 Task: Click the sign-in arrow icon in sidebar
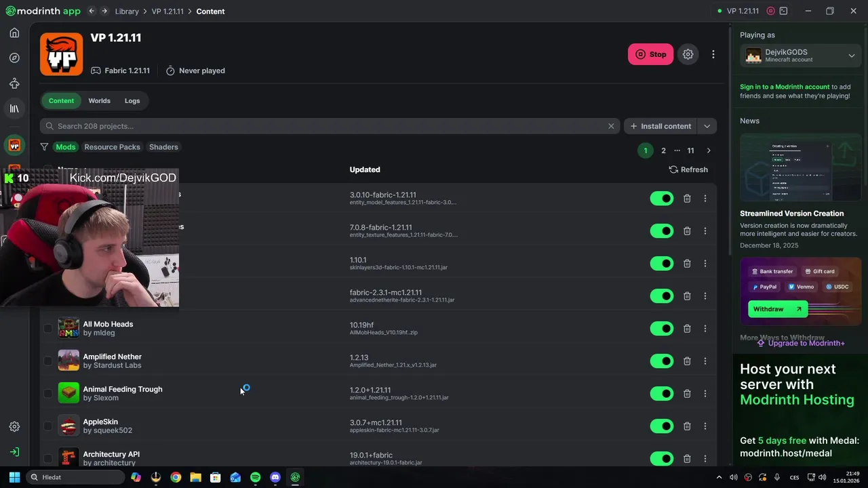click(x=14, y=452)
